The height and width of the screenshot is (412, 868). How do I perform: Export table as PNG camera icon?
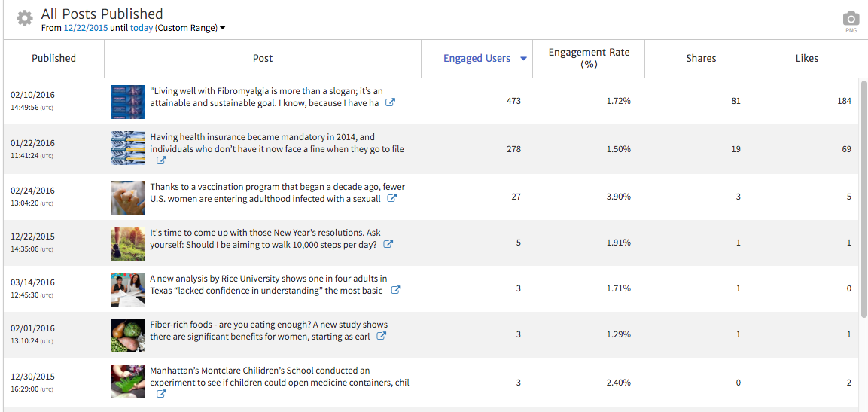pyautogui.click(x=851, y=19)
